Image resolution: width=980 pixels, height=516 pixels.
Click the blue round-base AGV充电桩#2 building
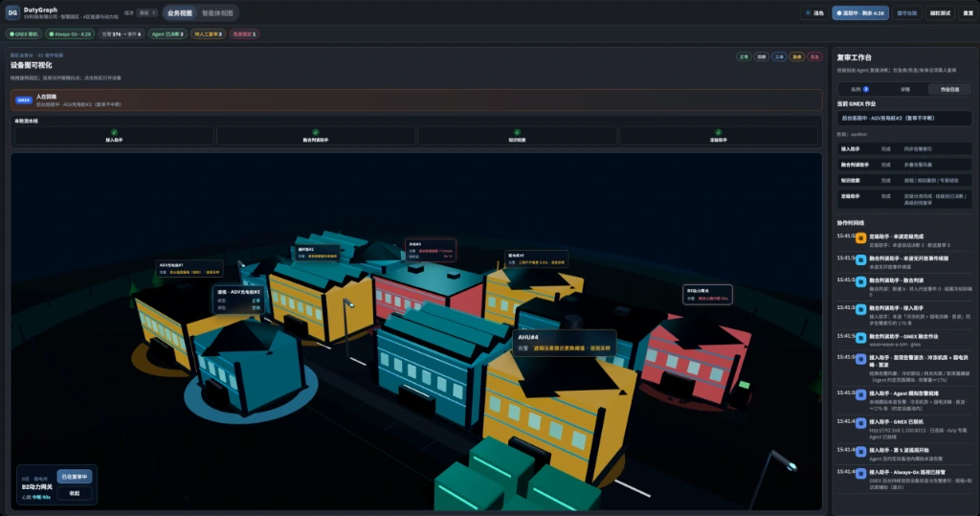tap(250, 369)
